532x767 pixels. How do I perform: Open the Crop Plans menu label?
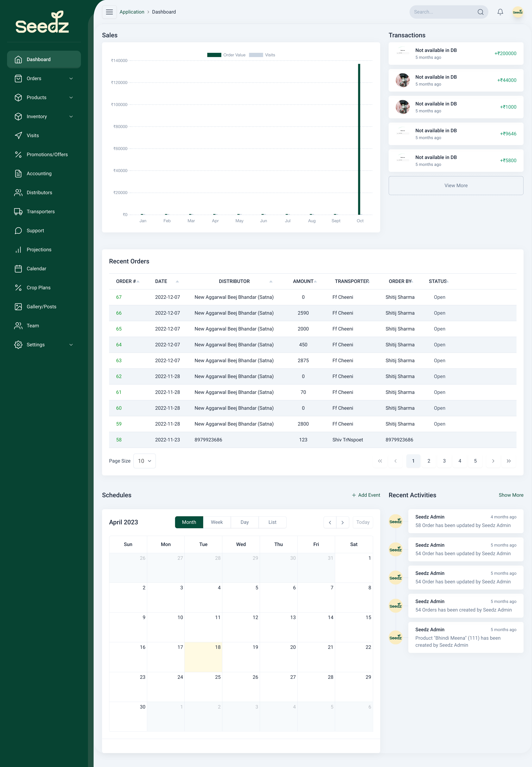39,288
